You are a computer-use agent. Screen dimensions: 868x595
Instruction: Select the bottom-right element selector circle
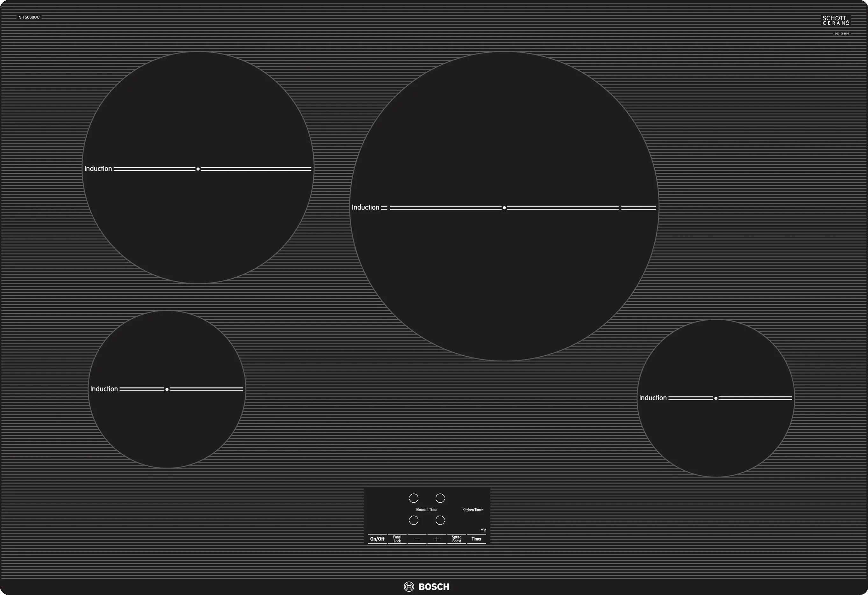[440, 520]
